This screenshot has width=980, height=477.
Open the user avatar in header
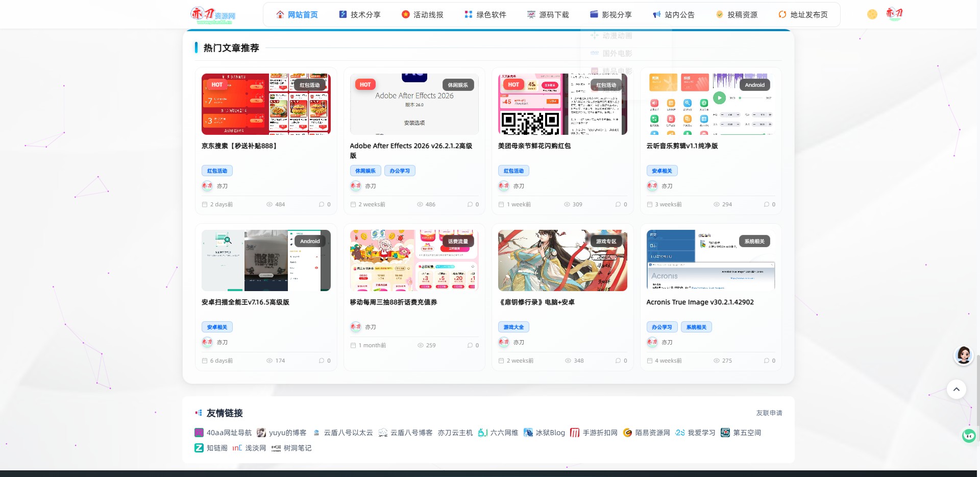pyautogui.click(x=894, y=14)
